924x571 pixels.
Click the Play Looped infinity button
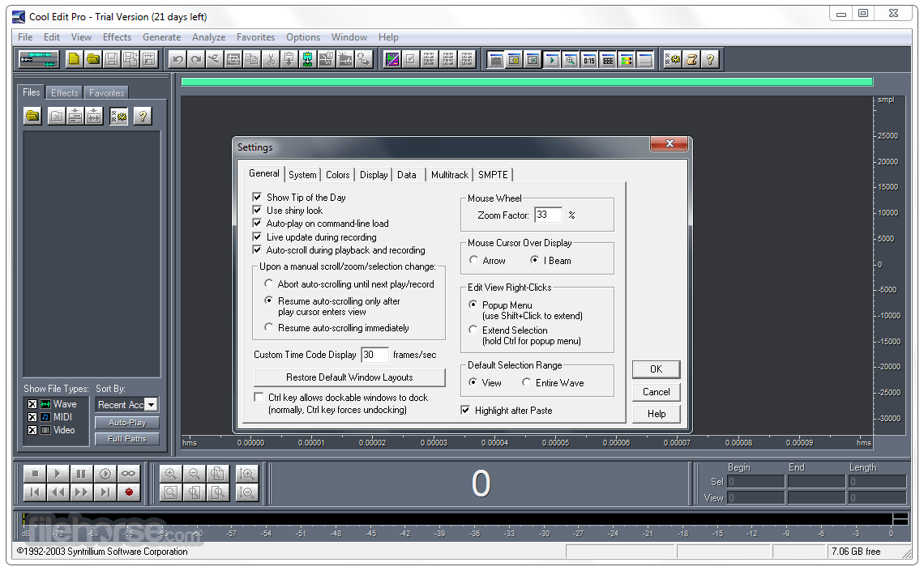(x=128, y=474)
